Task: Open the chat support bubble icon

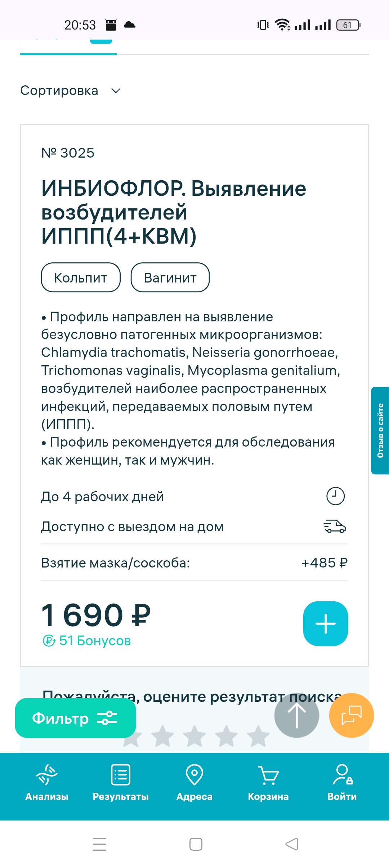Action: [351, 715]
